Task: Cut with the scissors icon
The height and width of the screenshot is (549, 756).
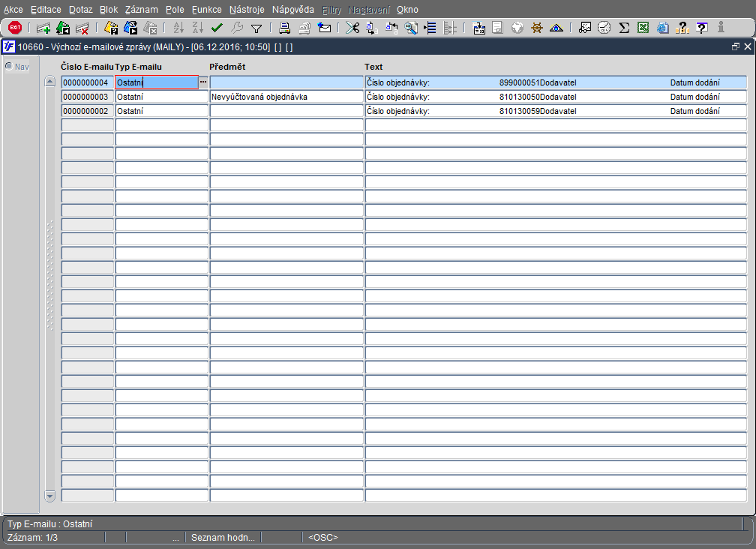Action: pos(352,28)
